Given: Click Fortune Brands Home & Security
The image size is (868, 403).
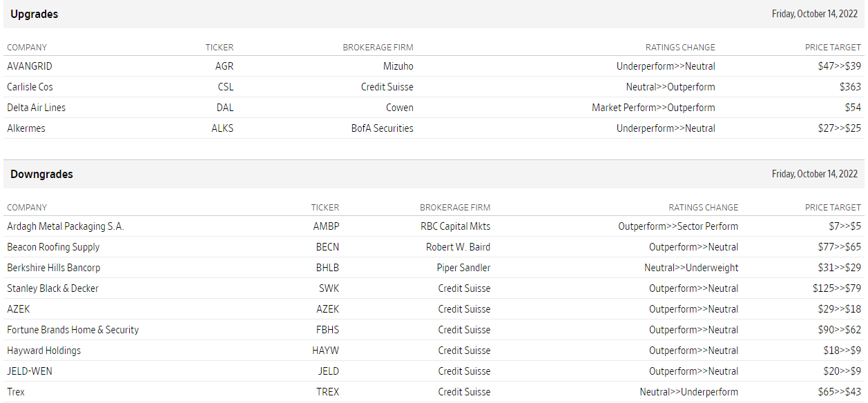Looking at the screenshot, I should tap(73, 330).
